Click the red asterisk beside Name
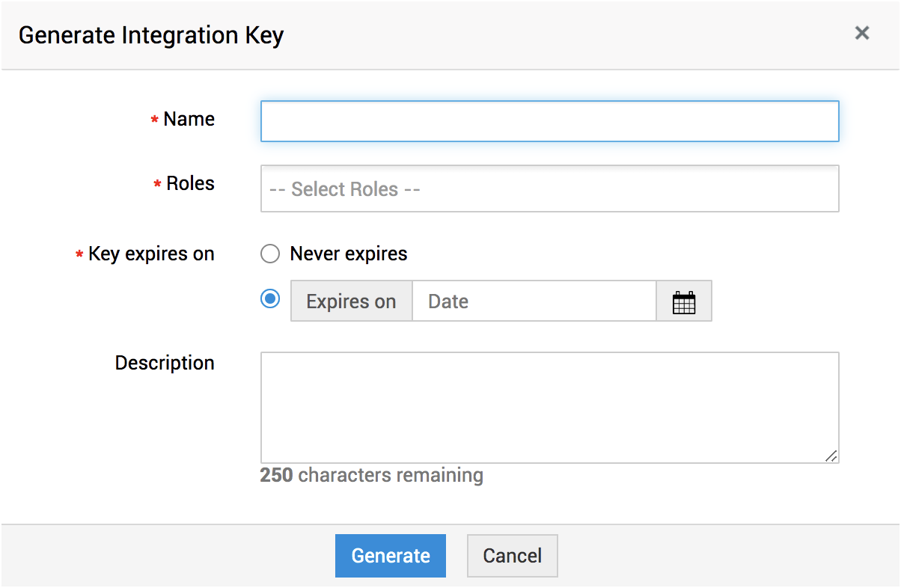 (x=155, y=120)
